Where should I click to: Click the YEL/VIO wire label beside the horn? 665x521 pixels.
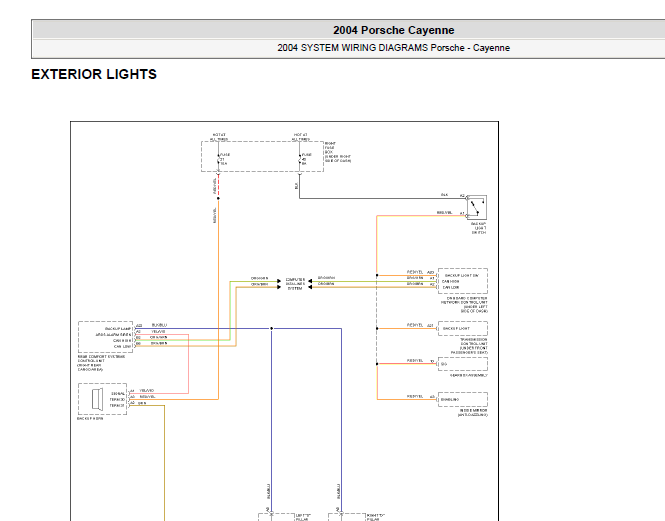point(147,390)
